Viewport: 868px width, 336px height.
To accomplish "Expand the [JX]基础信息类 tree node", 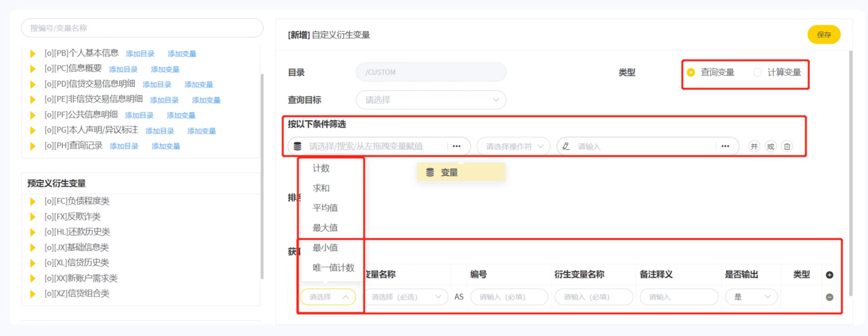I will (x=33, y=248).
